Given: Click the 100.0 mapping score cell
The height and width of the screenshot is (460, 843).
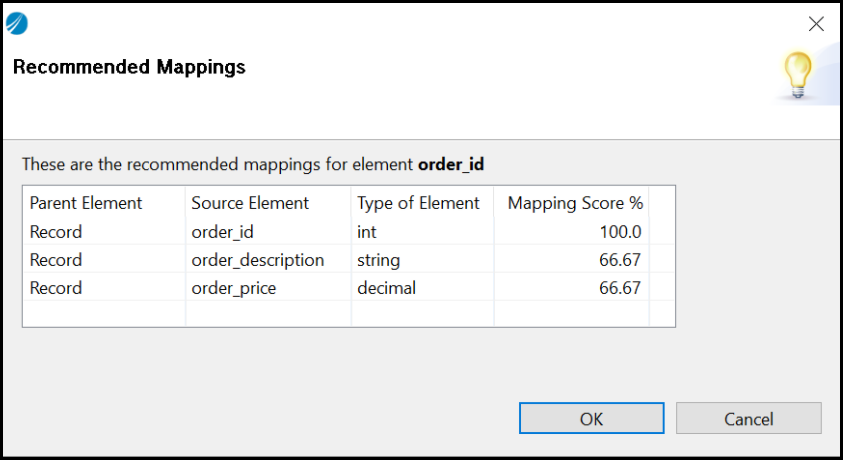Looking at the screenshot, I should tap(618, 232).
